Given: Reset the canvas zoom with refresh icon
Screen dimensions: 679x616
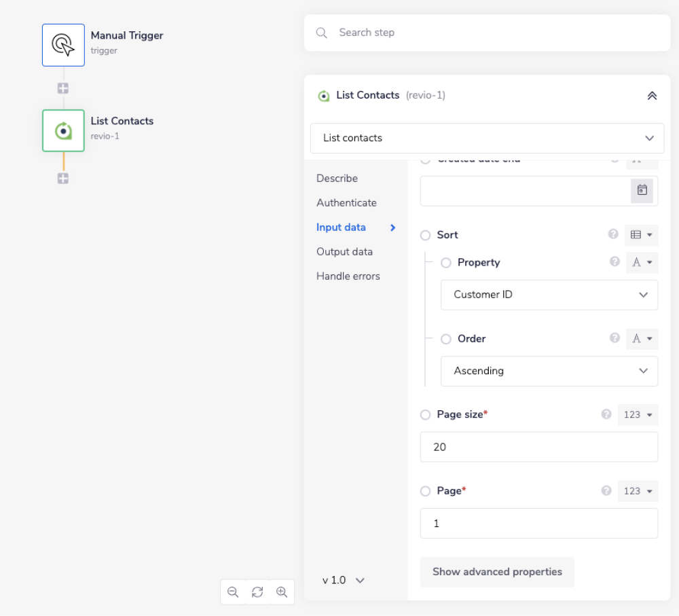Looking at the screenshot, I should [257, 592].
